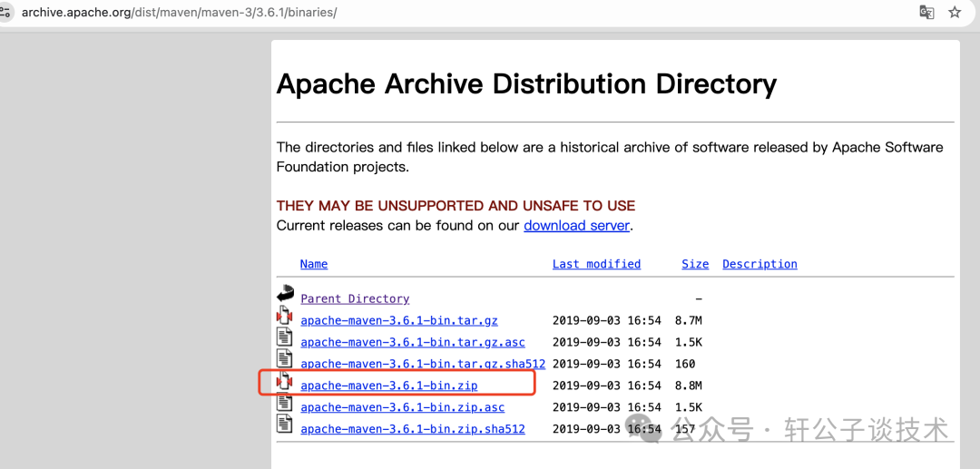Click the 8.8M size value

click(688, 386)
